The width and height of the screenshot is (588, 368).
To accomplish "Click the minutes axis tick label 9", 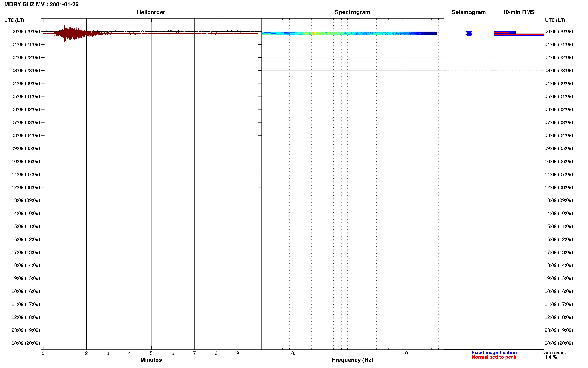I will click(238, 353).
